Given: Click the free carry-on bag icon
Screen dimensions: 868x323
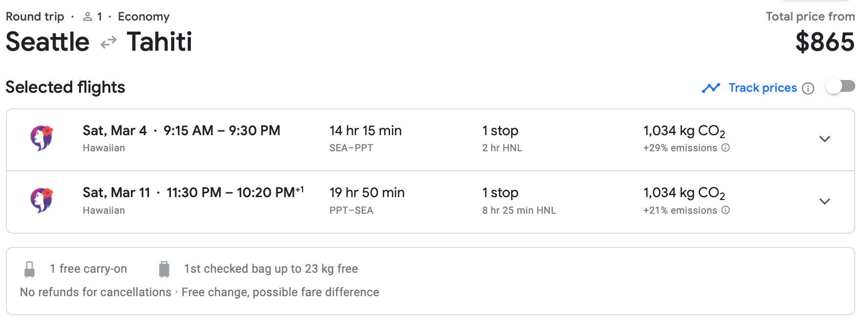Looking at the screenshot, I should pyautogui.click(x=30, y=269).
